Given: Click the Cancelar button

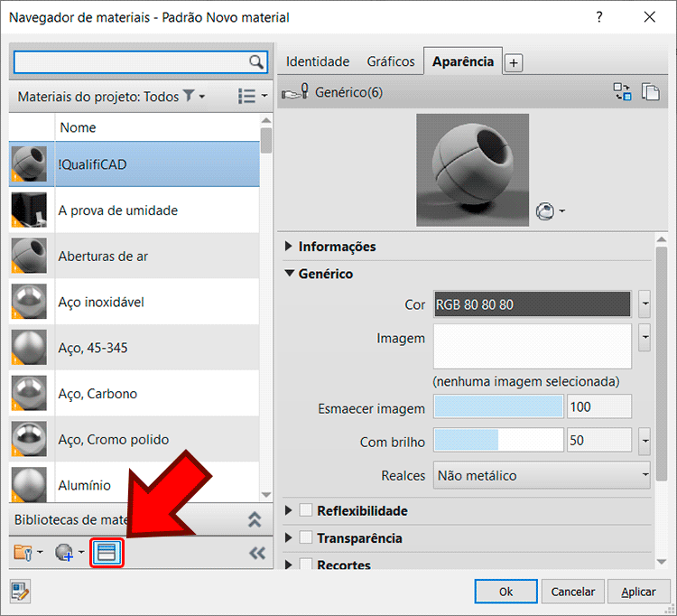Looking at the screenshot, I should point(573,592).
